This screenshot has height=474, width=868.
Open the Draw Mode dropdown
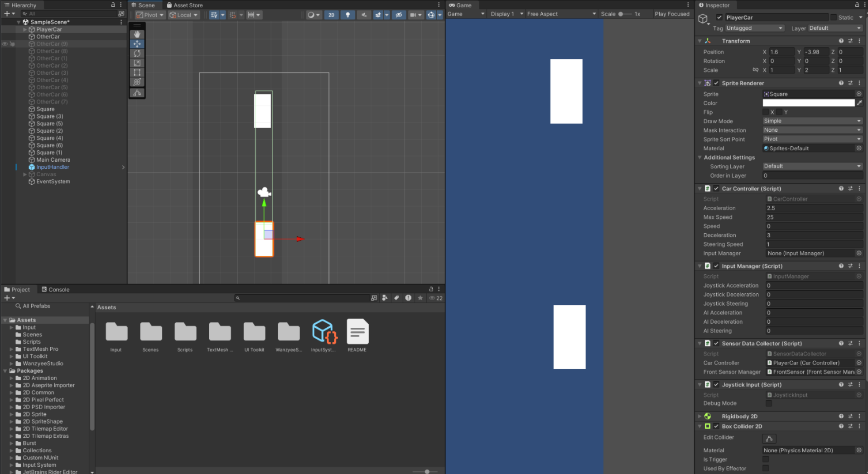coord(811,121)
